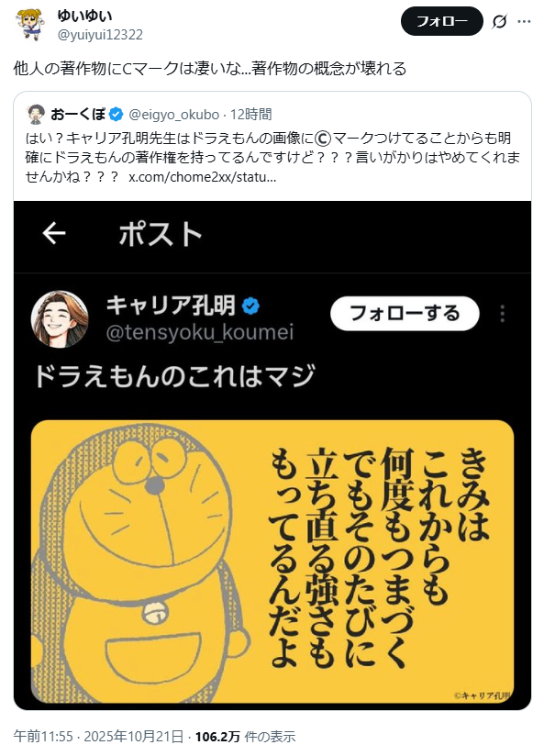
Task: Click ゆいゆい display name
Action: (x=85, y=16)
